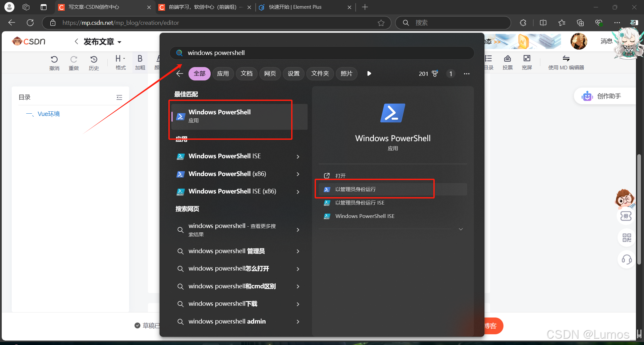Open a new browser tab
Image resolution: width=644 pixels, height=345 pixels.
(x=365, y=7)
